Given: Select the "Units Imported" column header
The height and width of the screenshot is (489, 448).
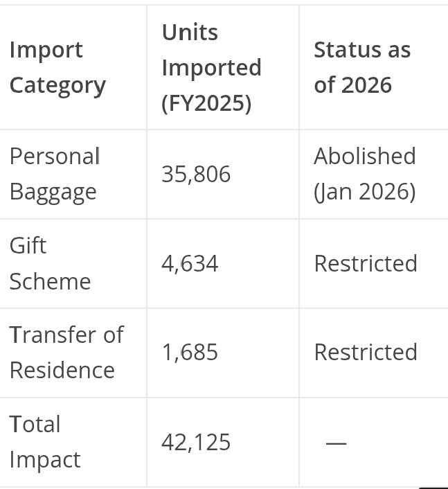Looking at the screenshot, I should tap(211, 67).
